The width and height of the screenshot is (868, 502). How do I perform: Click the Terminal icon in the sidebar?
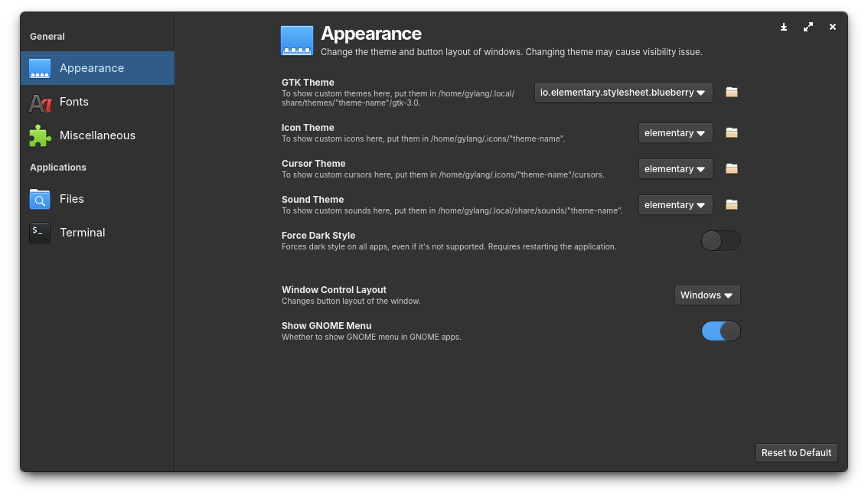[39, 233]
